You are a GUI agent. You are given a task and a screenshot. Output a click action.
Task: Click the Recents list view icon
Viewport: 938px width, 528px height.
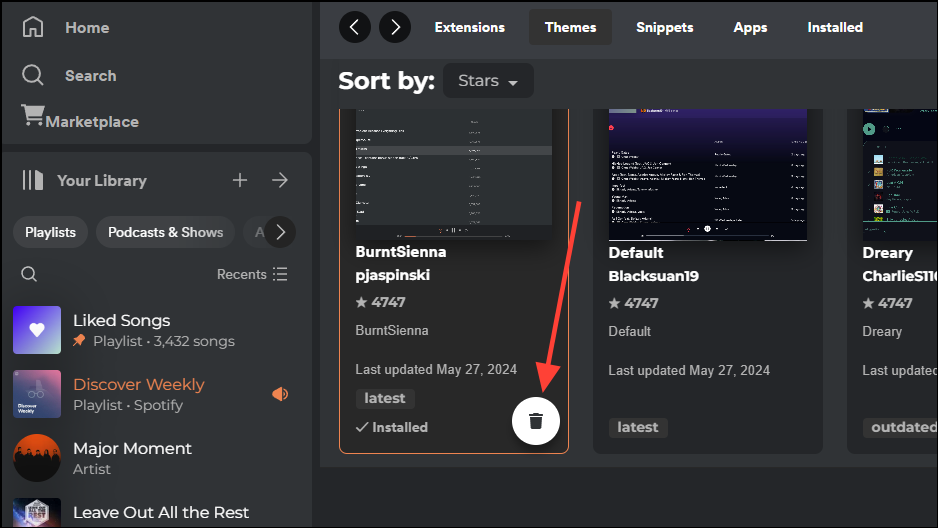pyautogui.click(x=280, y=274)
